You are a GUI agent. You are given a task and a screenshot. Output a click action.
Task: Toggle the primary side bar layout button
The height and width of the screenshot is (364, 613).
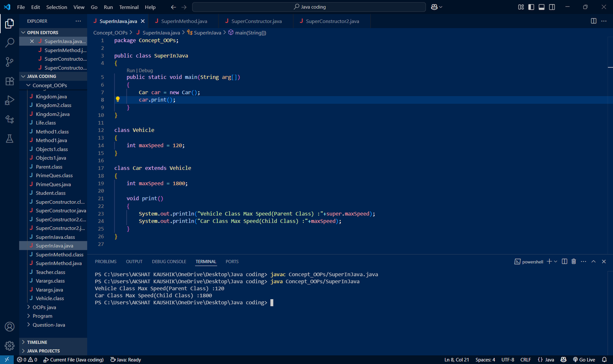point(531,7)
